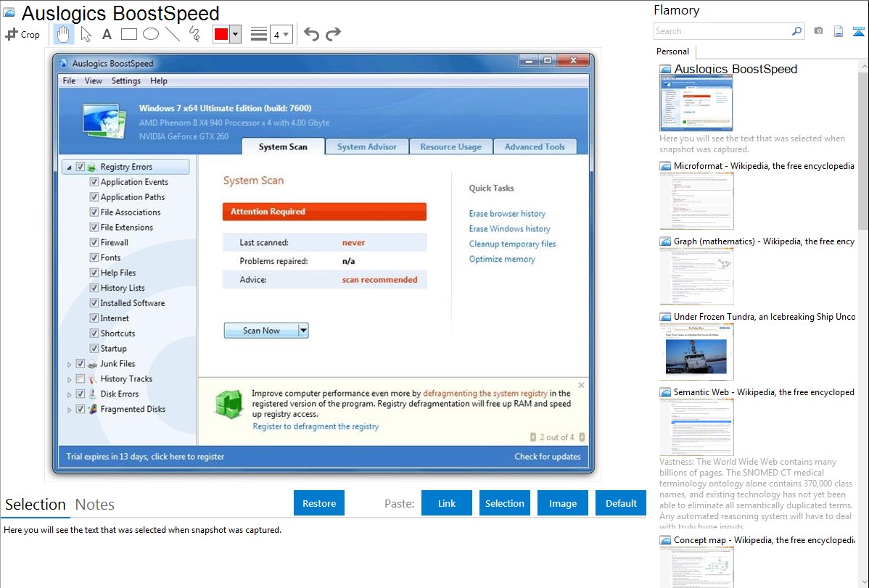Image resolution: width=869 pixels, height=588 pixels.
Task: Uncheck the File Associations checkbox
Action: click(94, 212)
